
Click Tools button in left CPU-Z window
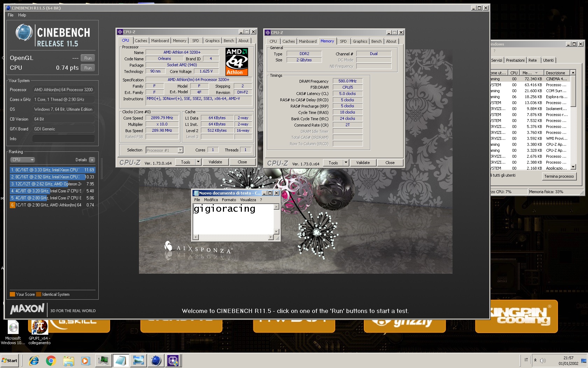point(185,162)
